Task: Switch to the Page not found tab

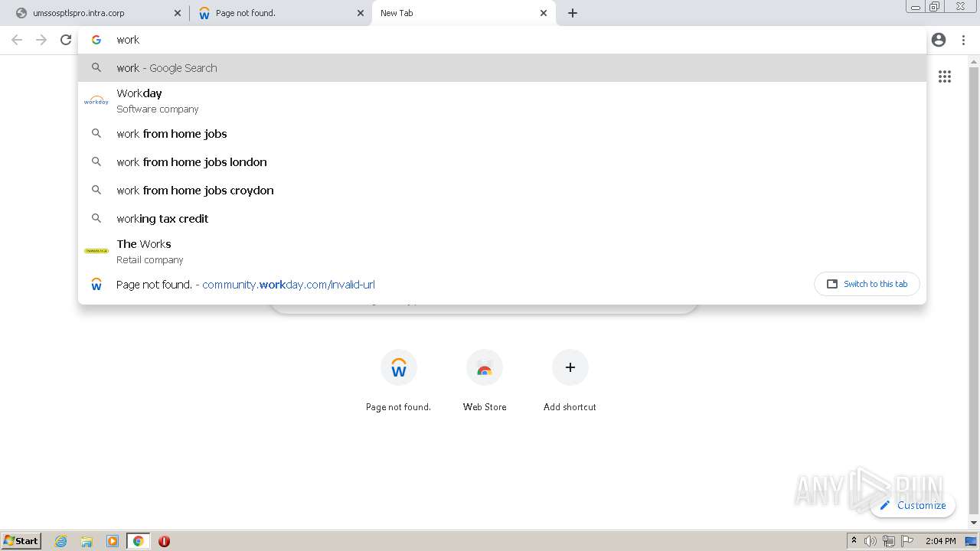Action: coord(280,13)
